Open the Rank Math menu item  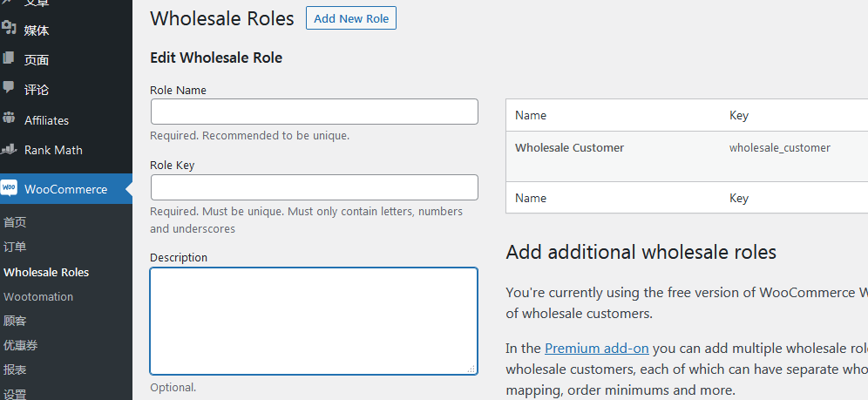click(53, 150)
